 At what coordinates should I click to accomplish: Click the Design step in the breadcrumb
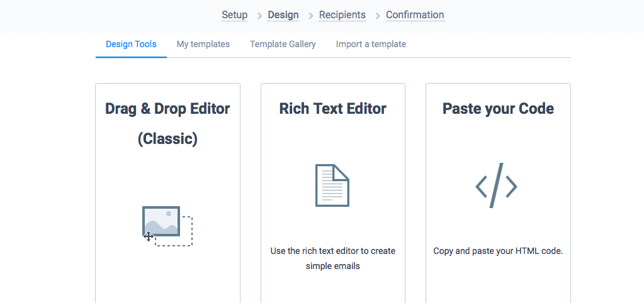pos(283,15)
